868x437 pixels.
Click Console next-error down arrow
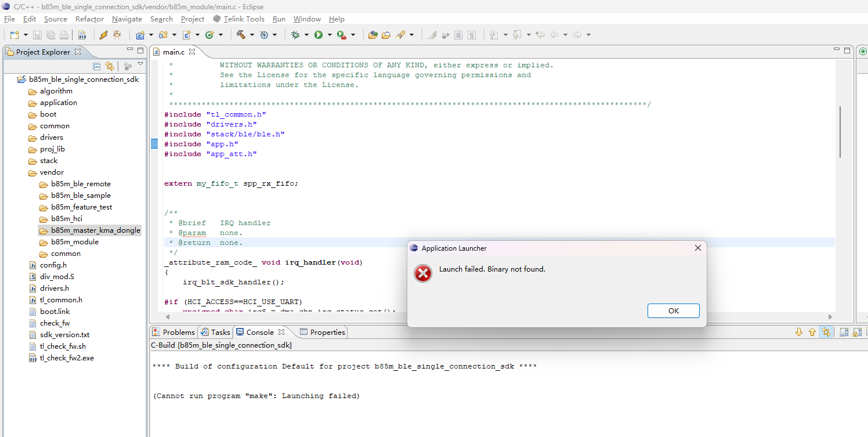point(799,332)
